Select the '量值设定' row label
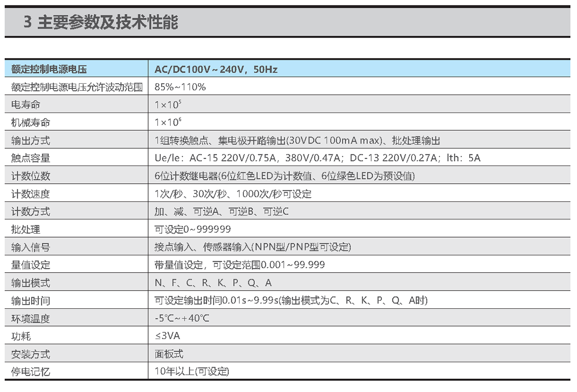 [30, 265]
